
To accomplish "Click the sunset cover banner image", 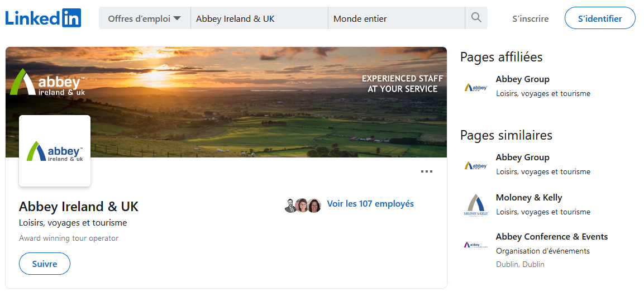I will 226,102.
